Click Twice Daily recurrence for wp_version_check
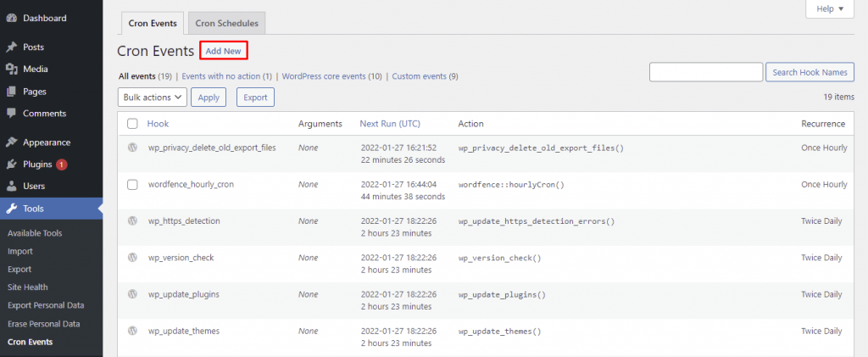Viewport: 868px width, 357px height. point(822,258)
